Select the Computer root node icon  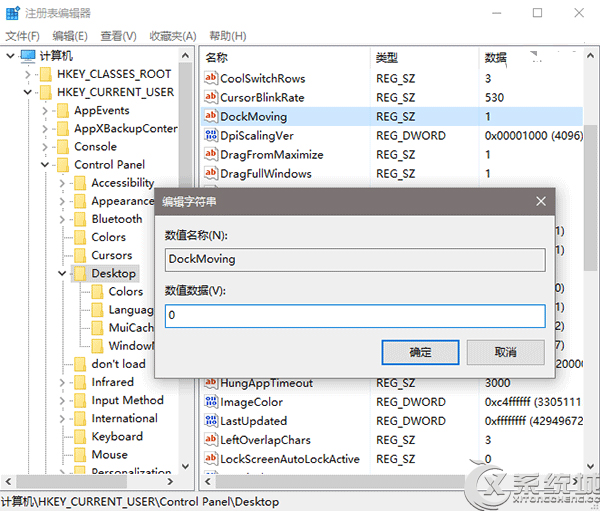coord(28,56)
